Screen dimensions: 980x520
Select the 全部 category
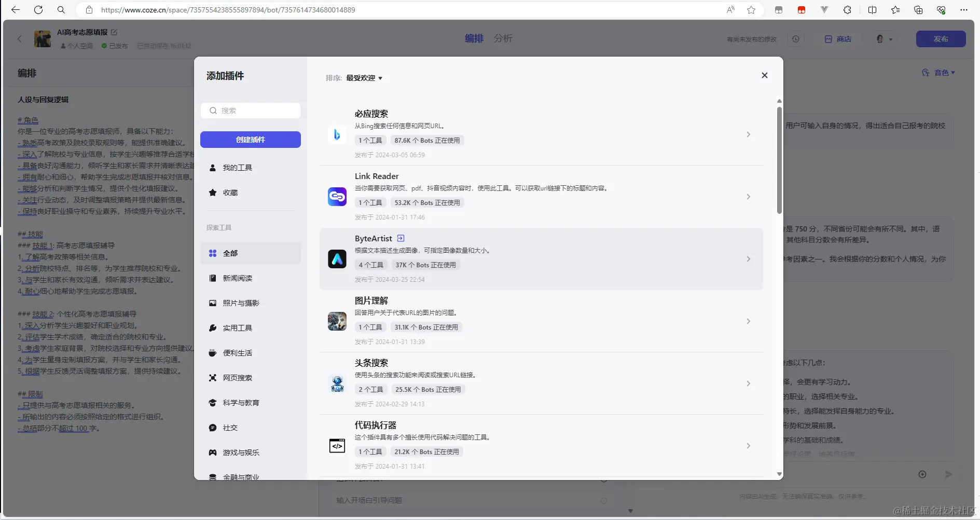pos(251,253)
